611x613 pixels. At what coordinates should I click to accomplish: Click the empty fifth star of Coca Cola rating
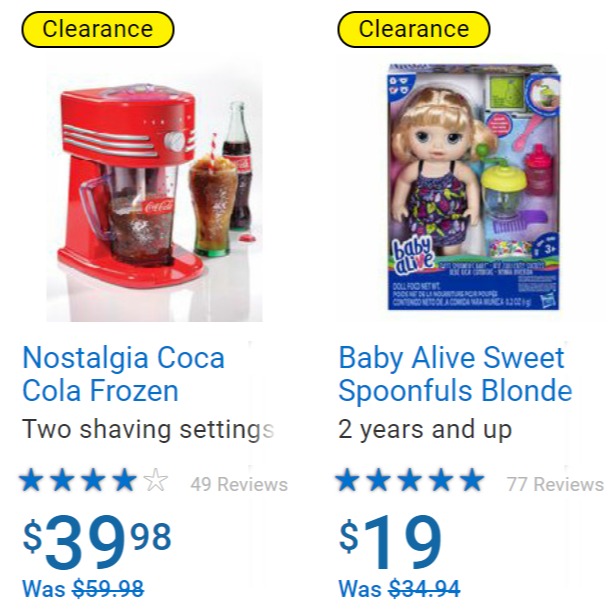[156, 480]
